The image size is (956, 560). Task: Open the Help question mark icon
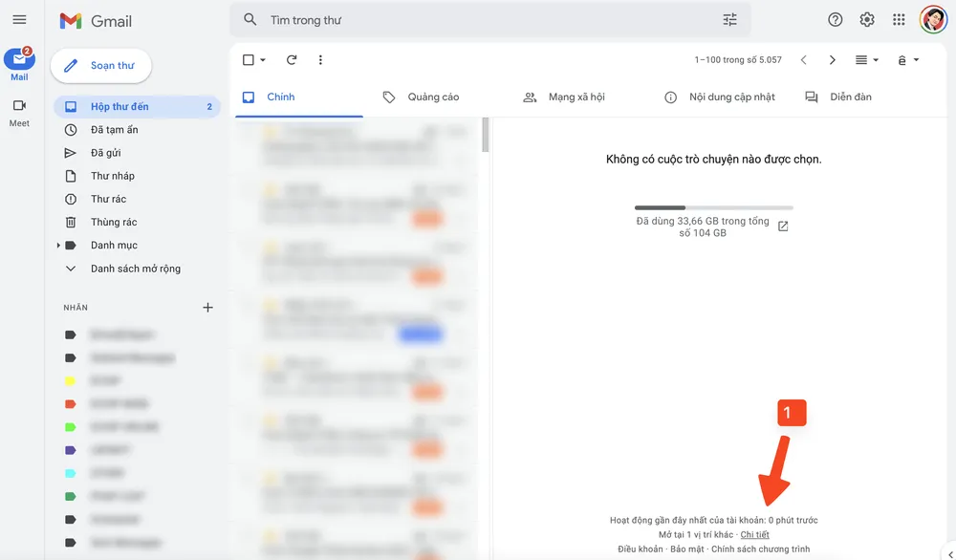[836, 20]
